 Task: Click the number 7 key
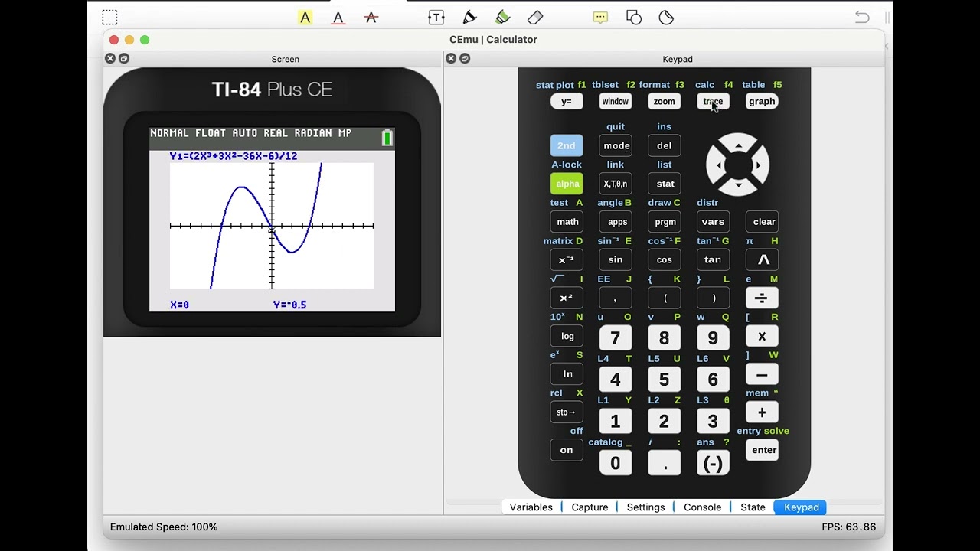pos(615,337)
